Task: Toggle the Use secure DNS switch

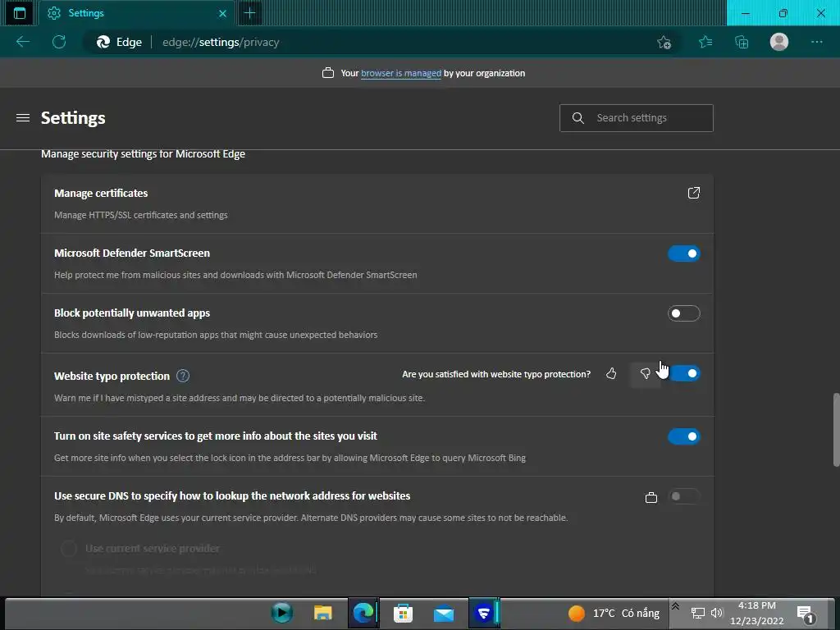Action: (684, 496)
